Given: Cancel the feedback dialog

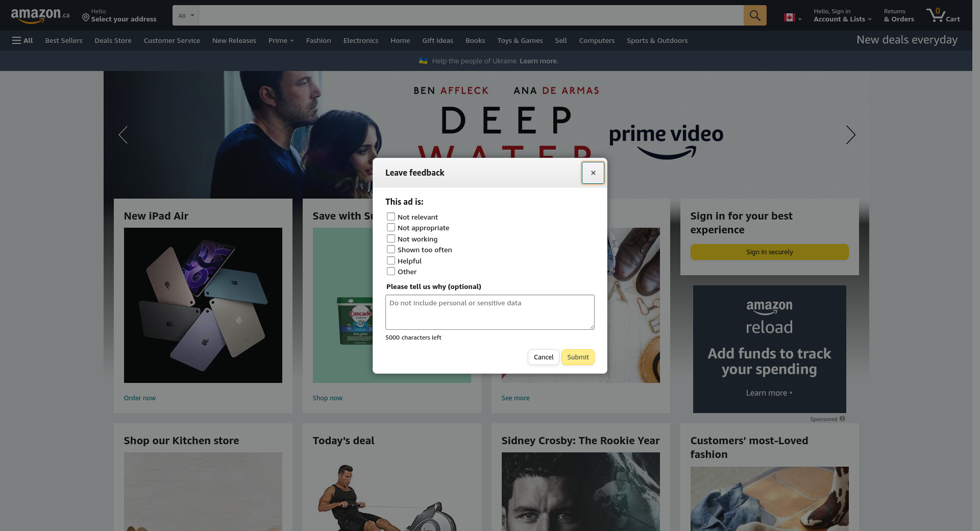Looking at the screenshot, I should click(544, 357).
